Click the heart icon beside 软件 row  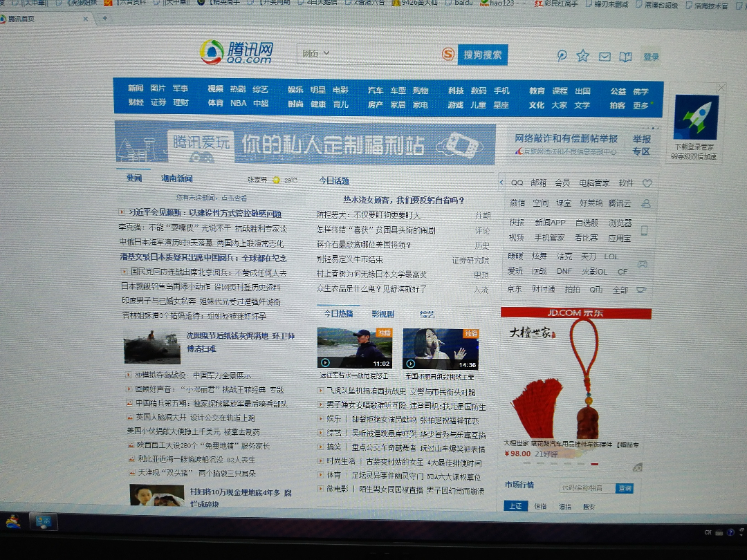click(647, 183)
